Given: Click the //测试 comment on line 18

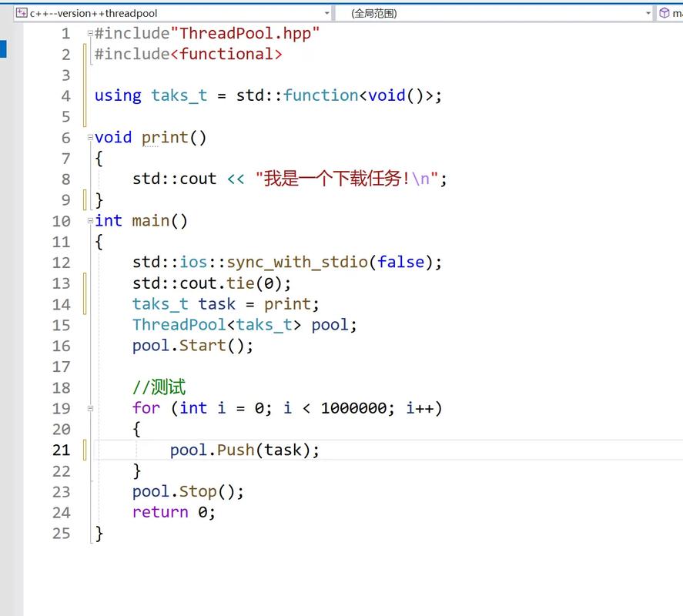Looking at the screenshot, I should [159, 387].
